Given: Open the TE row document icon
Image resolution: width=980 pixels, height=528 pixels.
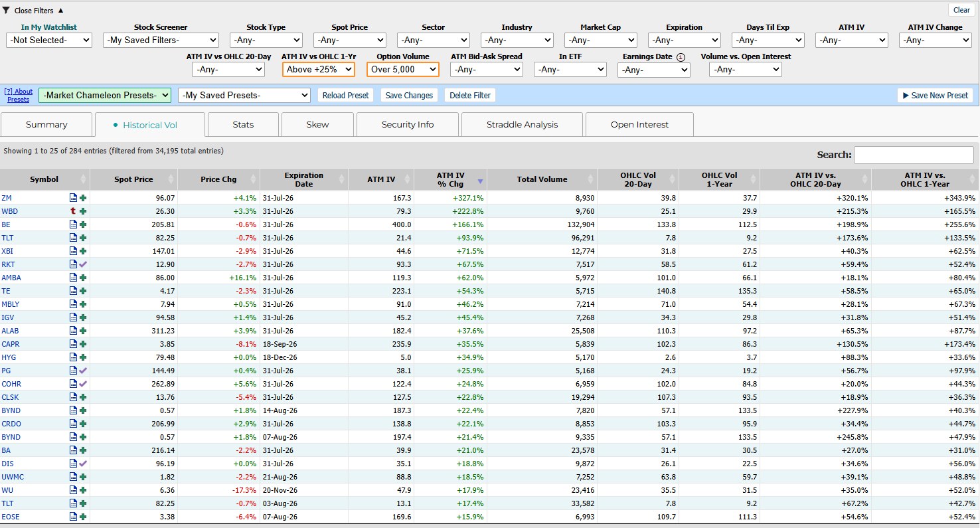Looking at the screenshot, I should [x=73, y=291].
